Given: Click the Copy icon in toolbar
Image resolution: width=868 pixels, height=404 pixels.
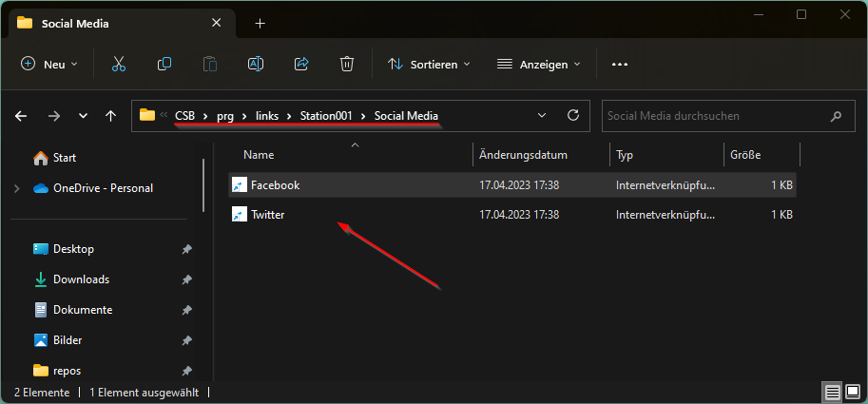Looking at the screenshot, I should tap(164, 65).
